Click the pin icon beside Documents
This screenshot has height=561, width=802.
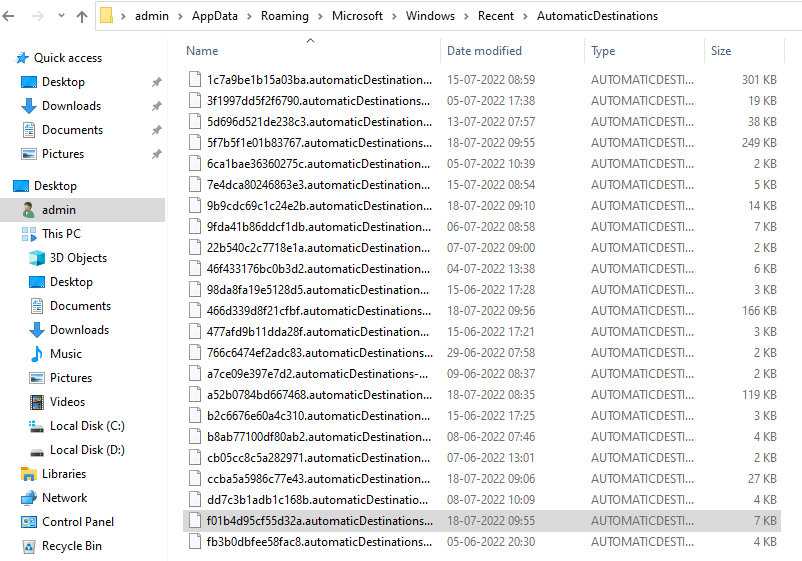click(157, 130)
